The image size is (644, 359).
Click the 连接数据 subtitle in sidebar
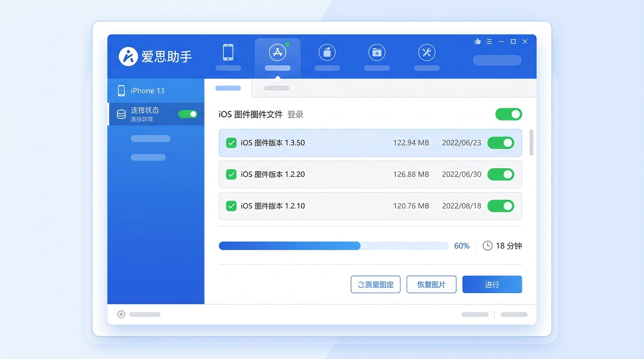pos(142,119)
